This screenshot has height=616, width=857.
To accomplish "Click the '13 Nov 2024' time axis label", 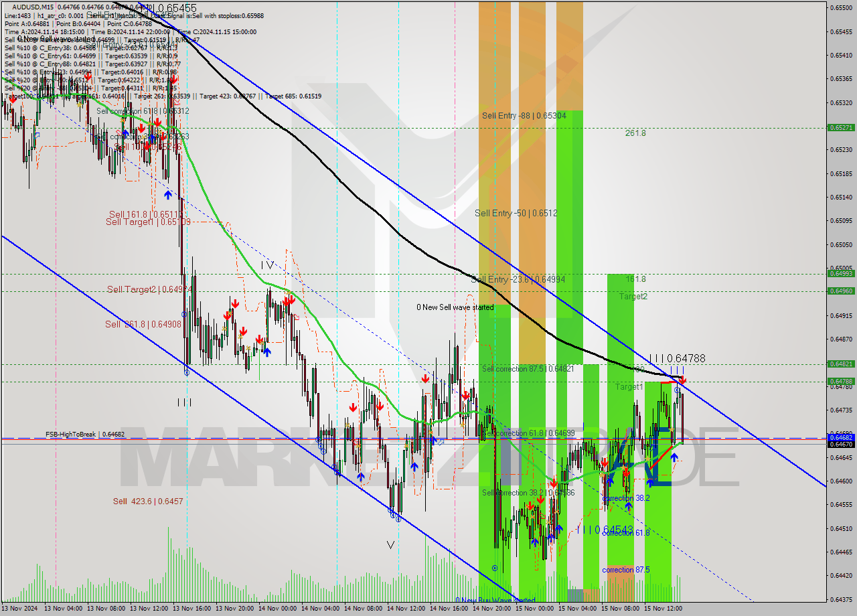I will [20, 609].
